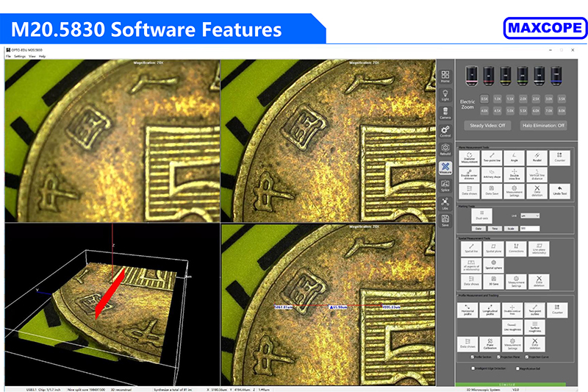588x392 pixels.
Task: Open the File menu
Action: point(8,57)
